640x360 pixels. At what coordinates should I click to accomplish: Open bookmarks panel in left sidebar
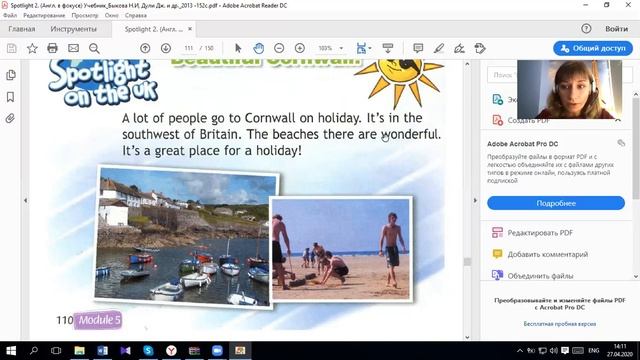[x=11, y=97]
